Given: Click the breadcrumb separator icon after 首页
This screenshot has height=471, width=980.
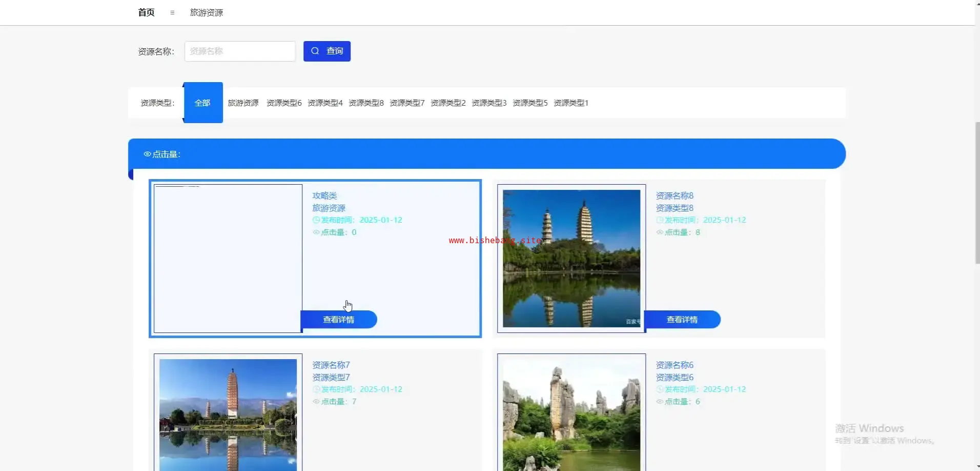Looking at the screenshot, I should tap(172, 13).
